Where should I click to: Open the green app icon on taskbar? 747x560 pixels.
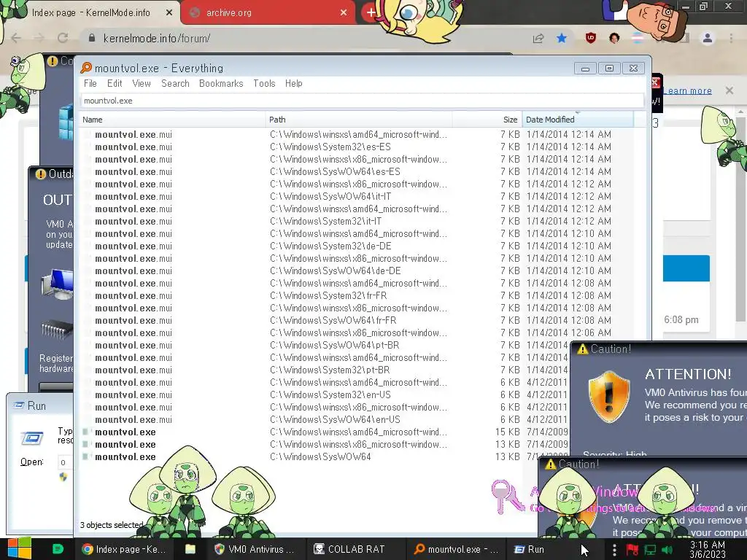[58, 549]
